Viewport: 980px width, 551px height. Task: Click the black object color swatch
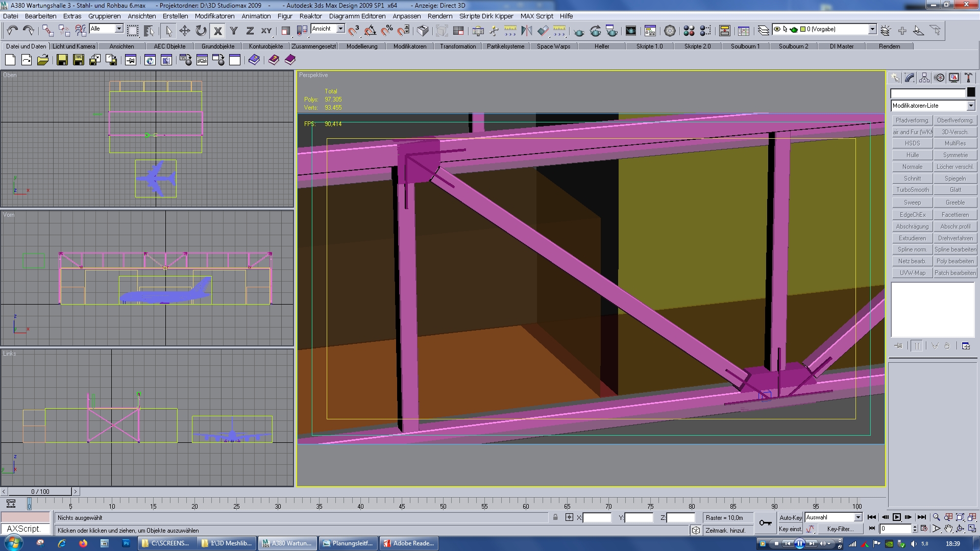point(971,92)
